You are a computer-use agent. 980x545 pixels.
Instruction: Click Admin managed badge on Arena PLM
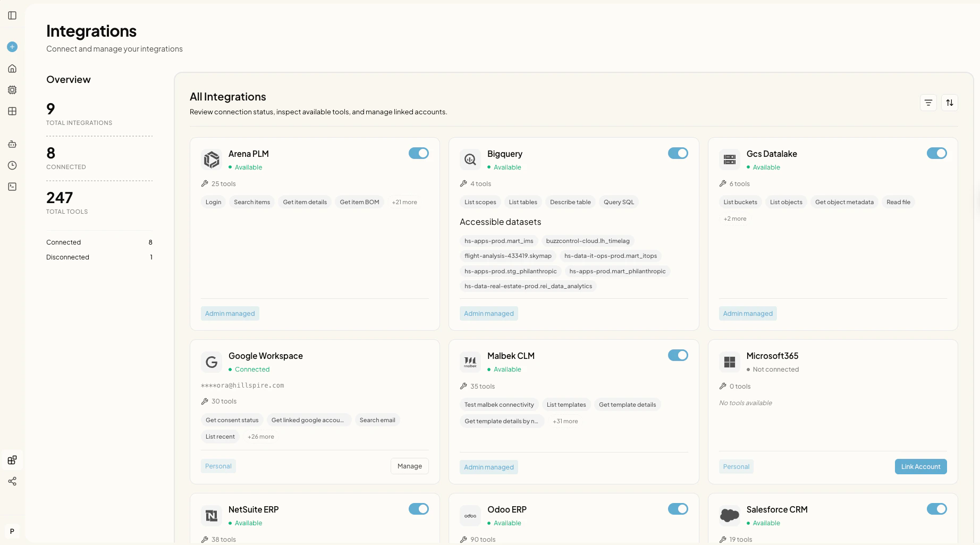[x=230, y=314]
